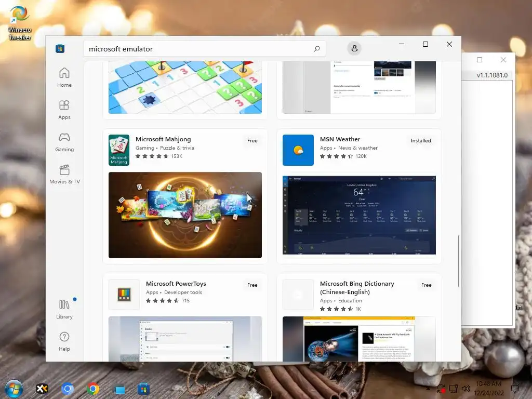Click the Mahjong star rating 153K
532x399 pixels.
click(x=159, y=156)
